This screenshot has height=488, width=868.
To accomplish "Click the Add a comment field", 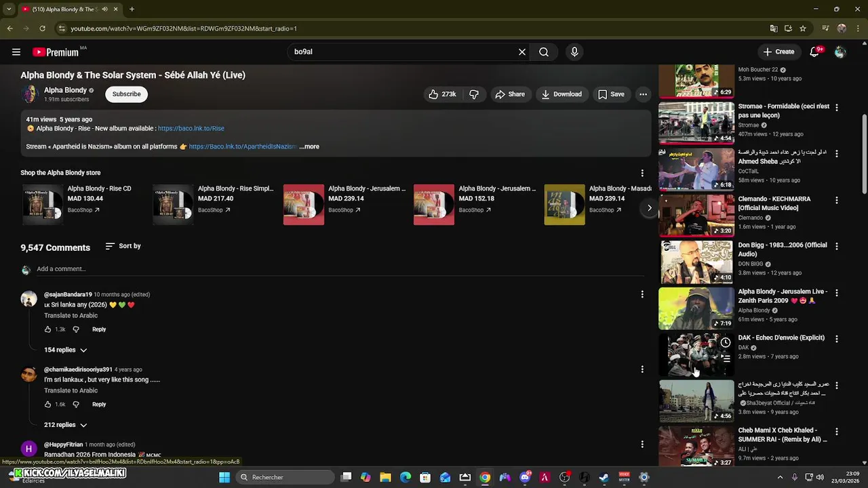I will coord(340,269).
